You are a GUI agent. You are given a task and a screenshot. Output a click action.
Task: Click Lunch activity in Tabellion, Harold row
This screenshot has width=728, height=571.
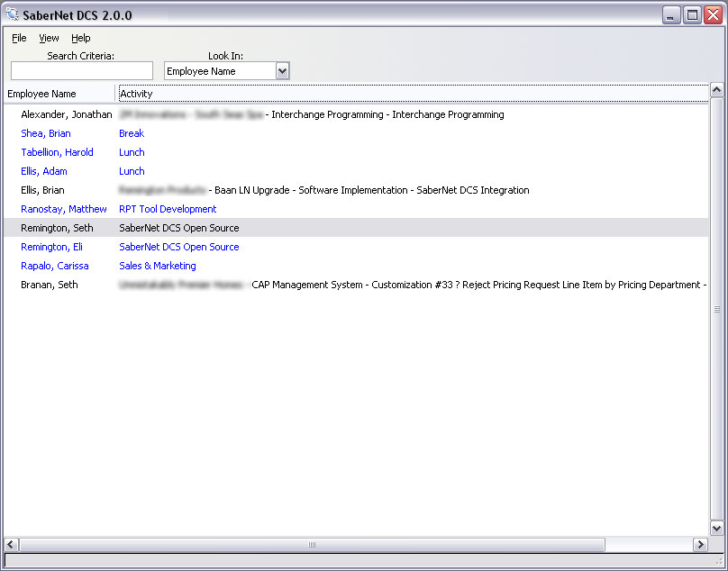click(x=132, y=152)
